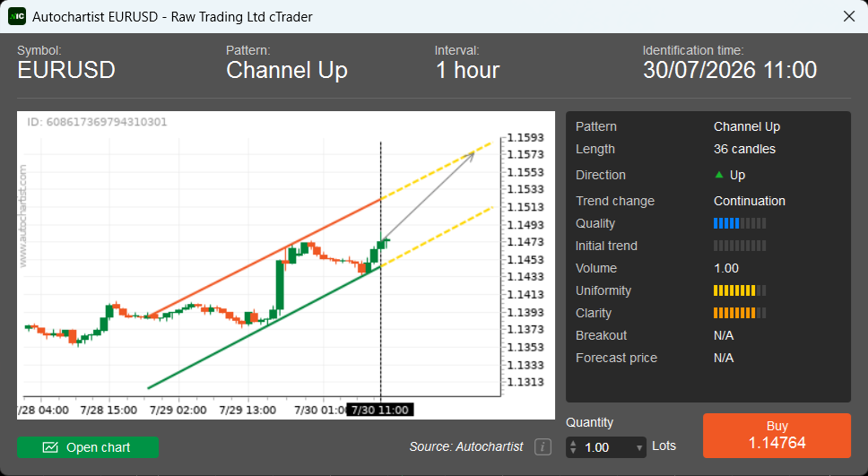The height and width of the screenshot is (476, 868).
Task: Click the 1.1313 price axis label
Action: (x=525, y=382)
